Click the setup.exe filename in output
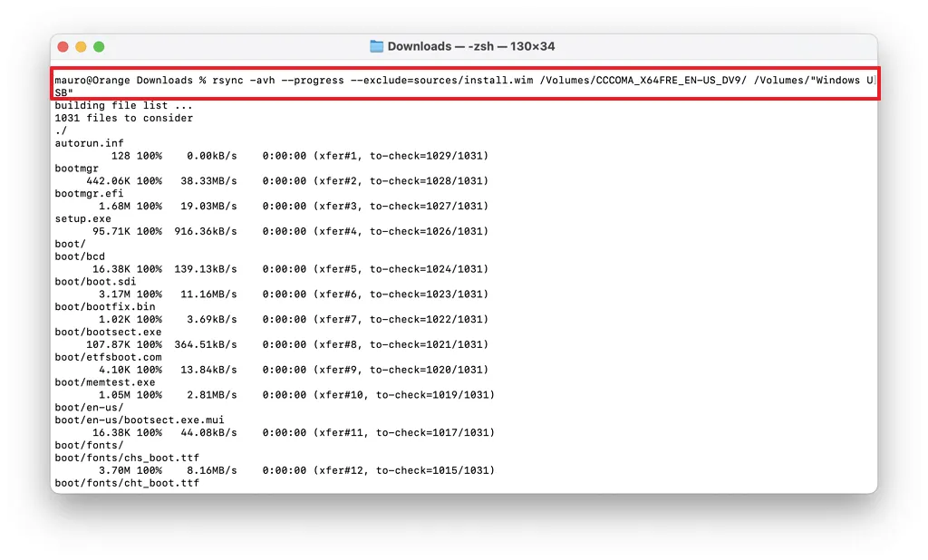Viewport: 928px width, 560px height. [83, 218]
